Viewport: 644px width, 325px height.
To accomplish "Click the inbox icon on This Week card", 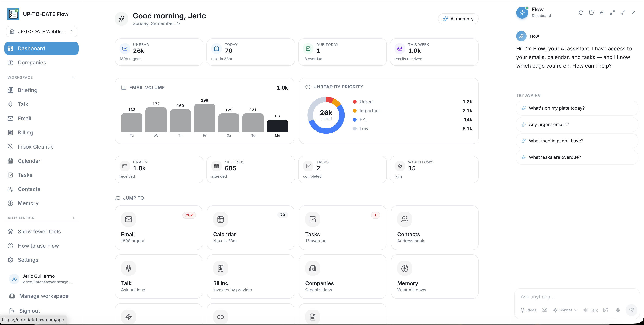I will coord(400,49).
